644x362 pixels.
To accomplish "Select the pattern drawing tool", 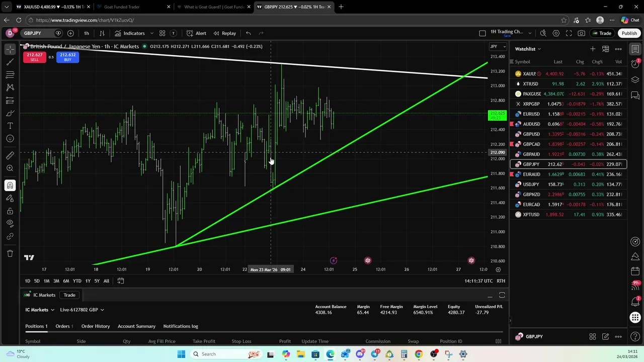I will click(x=10, y=87).
